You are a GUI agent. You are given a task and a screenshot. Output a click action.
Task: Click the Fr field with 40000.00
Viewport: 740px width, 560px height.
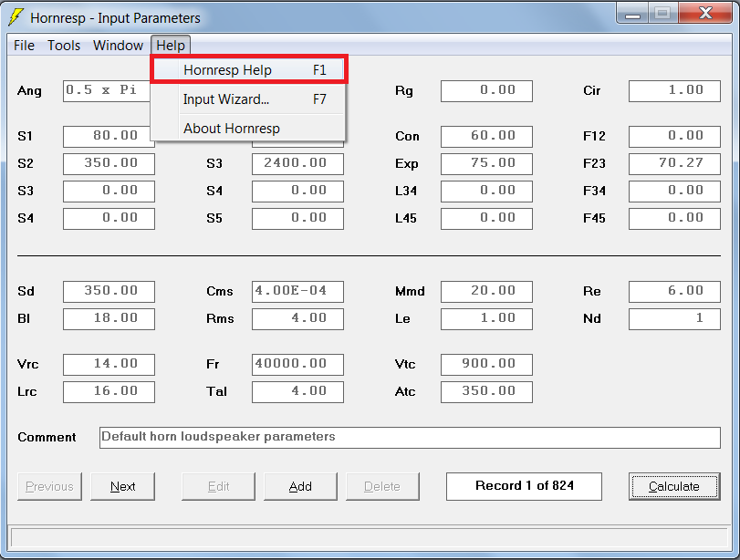[297, 365]
